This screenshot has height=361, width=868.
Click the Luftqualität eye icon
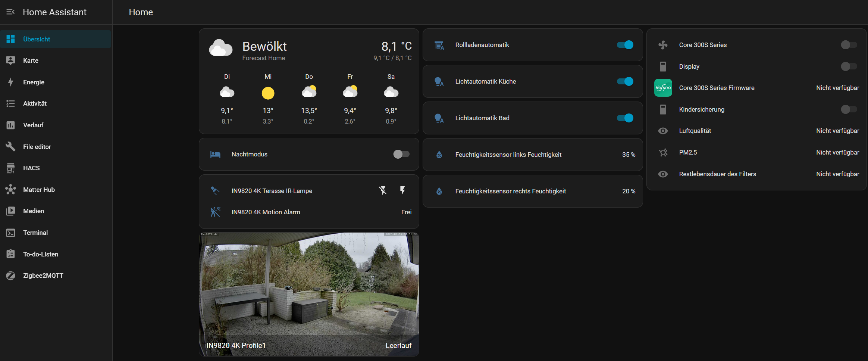[663, 131]
